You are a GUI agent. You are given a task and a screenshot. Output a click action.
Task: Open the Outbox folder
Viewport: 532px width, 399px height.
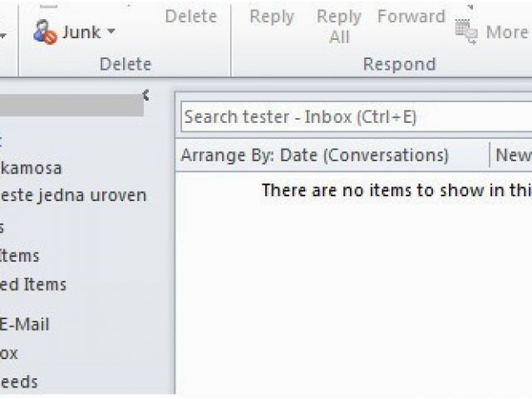click(9, 353)
